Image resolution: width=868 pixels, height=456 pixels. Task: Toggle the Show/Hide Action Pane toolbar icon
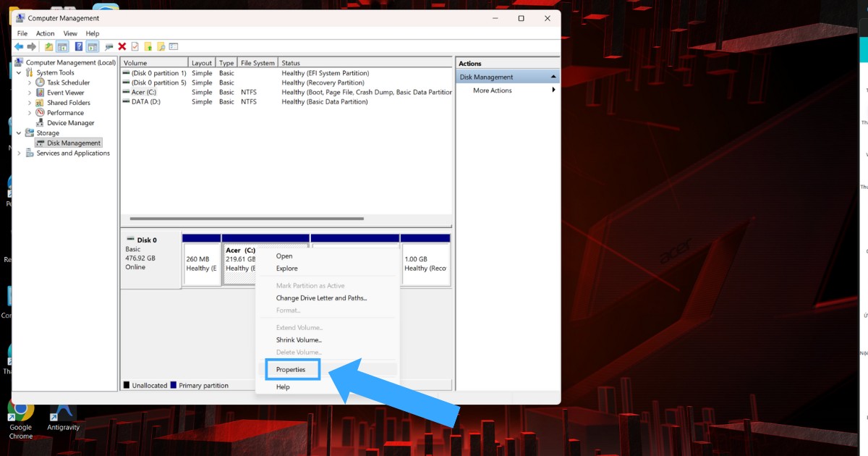click(x=92, y=47)
